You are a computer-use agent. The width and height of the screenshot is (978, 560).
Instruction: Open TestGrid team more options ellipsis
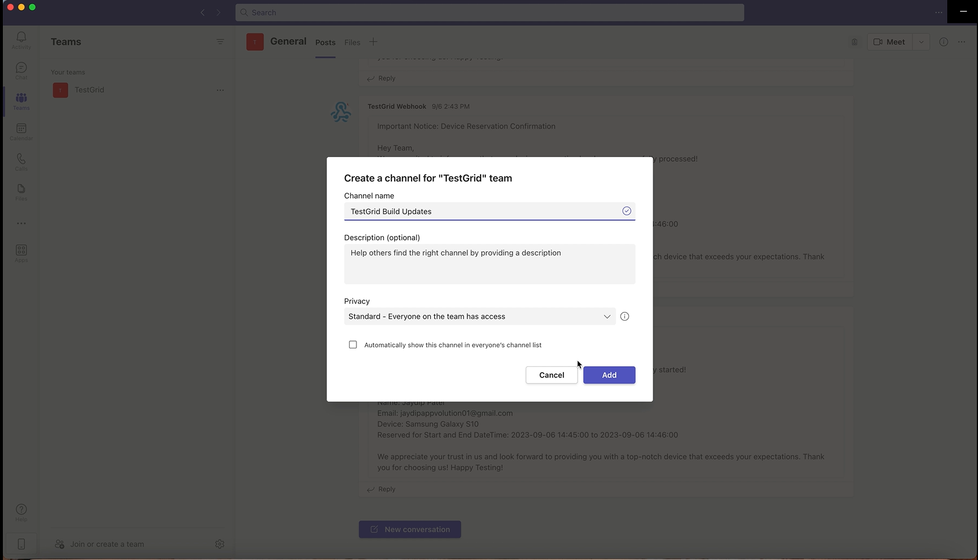point(220,90)
